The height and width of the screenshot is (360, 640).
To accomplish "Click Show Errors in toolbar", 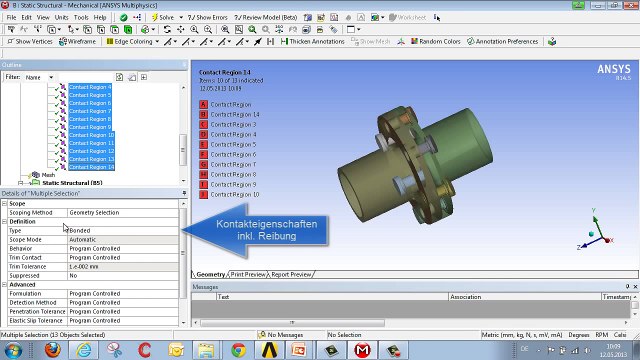I will coord(207,18).
